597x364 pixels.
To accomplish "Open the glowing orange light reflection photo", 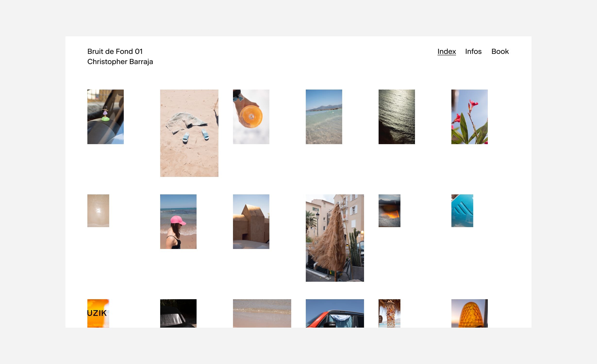I will [390, 211].
